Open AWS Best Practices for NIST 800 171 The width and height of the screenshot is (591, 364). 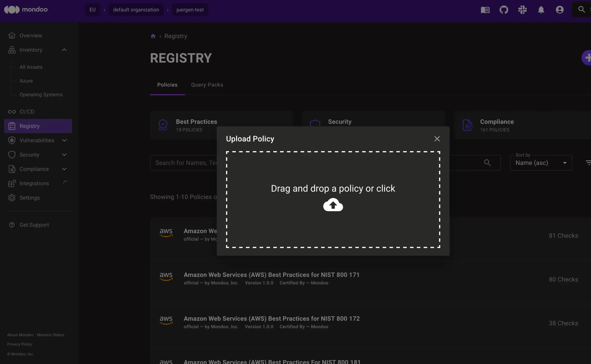271,275
